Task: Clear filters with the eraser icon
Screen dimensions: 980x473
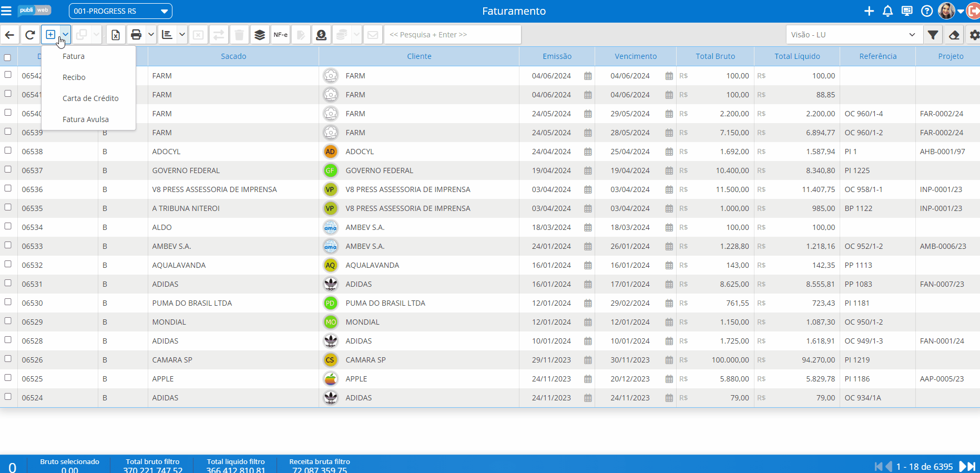Action: tap(954, 35)
